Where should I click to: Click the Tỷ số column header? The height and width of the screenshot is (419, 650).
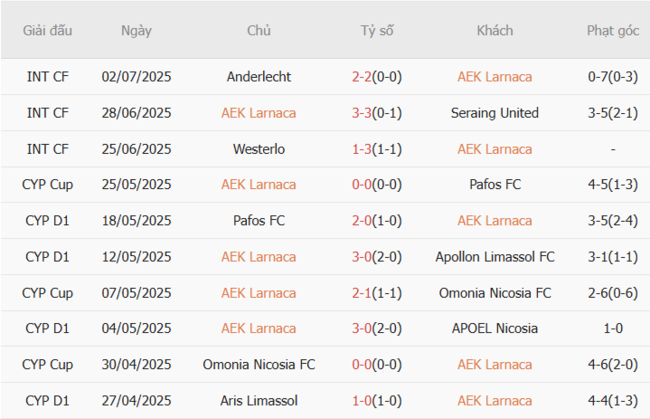(x=377, y=31)
